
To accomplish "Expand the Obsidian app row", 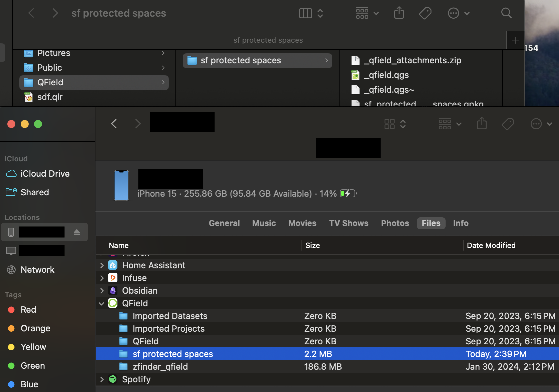I will coord(102,291).
